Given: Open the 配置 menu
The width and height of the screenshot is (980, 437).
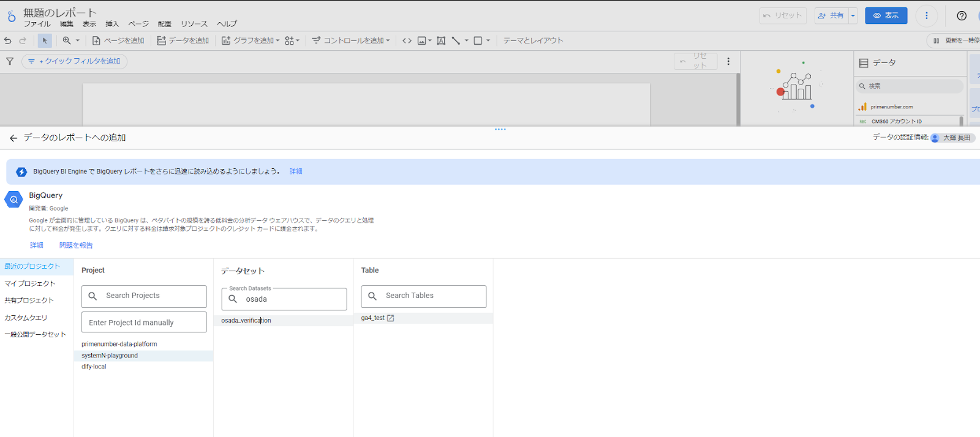Looking at the screenshot, I should (165, 24).
